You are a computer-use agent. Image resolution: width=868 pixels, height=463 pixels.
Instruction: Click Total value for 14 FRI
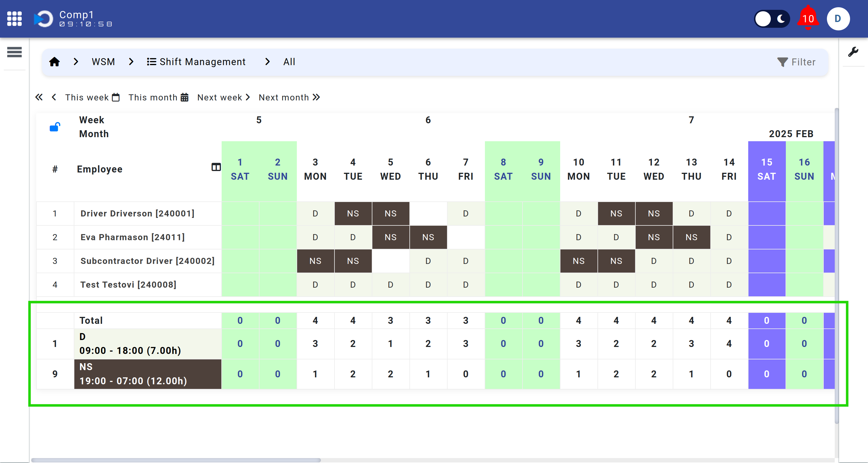[729, 320]
